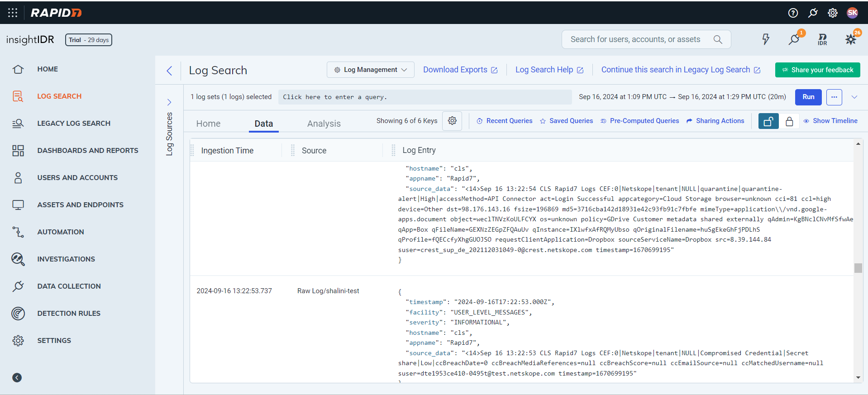868x395 pixels.
Task: Click the Log Entry column header
Action: pyautogui.click(x=419, y=150)
